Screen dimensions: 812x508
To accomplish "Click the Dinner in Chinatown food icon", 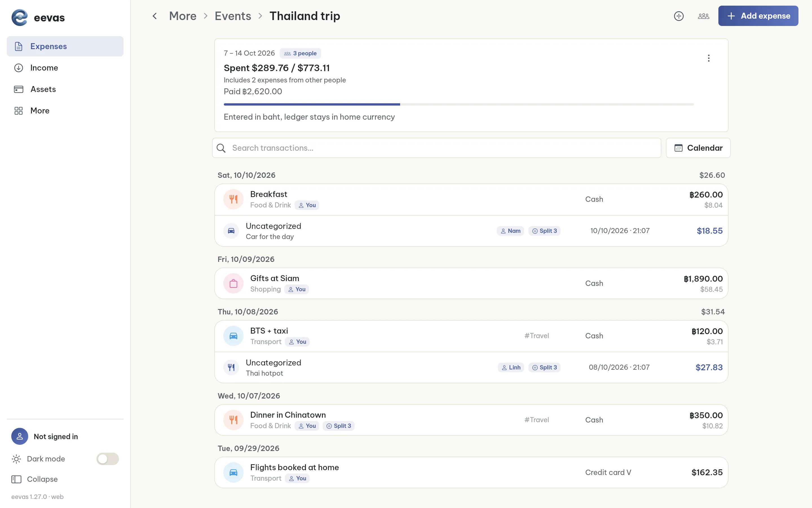I will [233, 420].
